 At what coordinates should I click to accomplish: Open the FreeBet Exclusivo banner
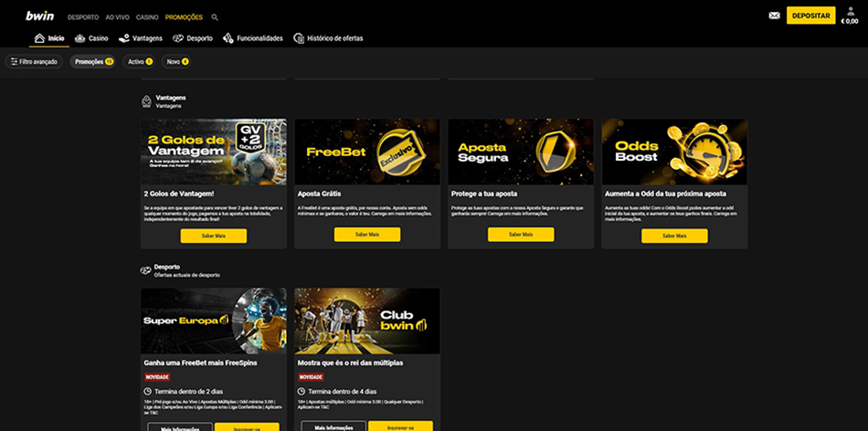(367, 152)
